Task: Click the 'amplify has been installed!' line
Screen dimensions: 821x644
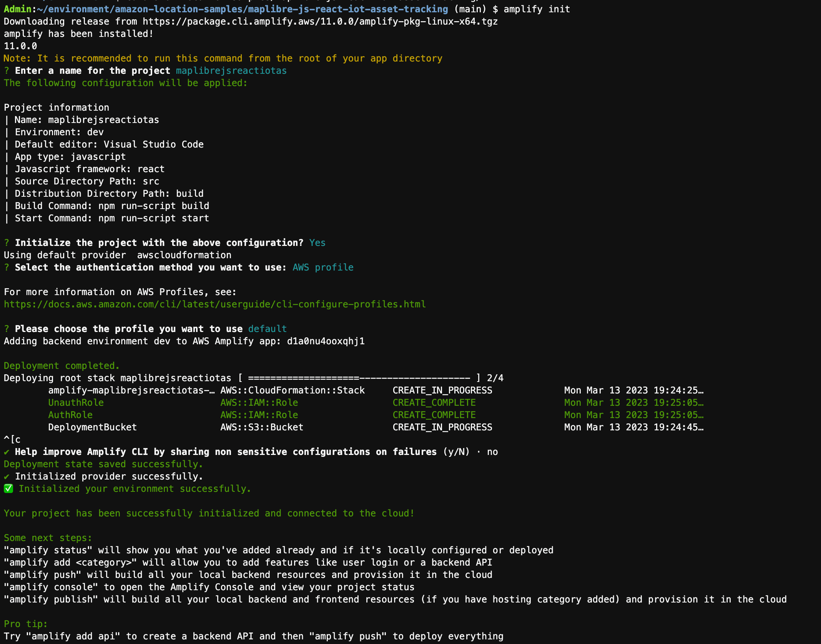Action: pyautogui.click(x=79, y=34)
